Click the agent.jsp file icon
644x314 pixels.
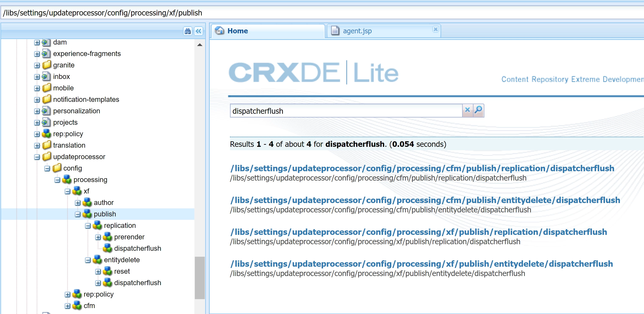pos(335,31)
